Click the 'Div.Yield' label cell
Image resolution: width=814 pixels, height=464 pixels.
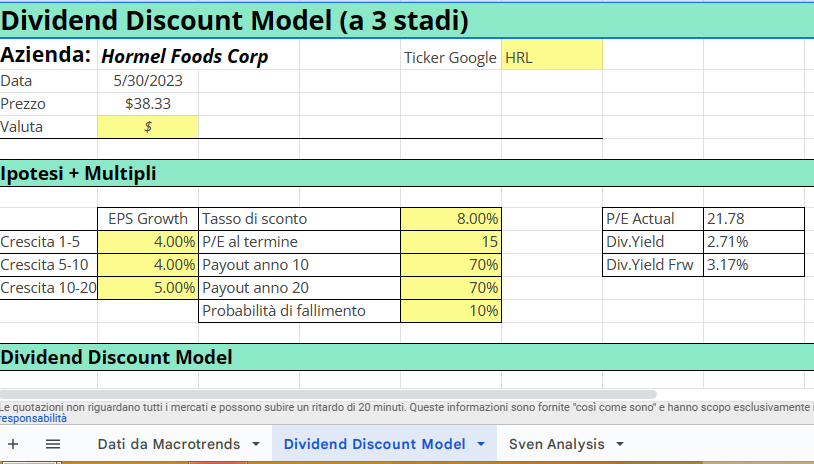[653, 242]
